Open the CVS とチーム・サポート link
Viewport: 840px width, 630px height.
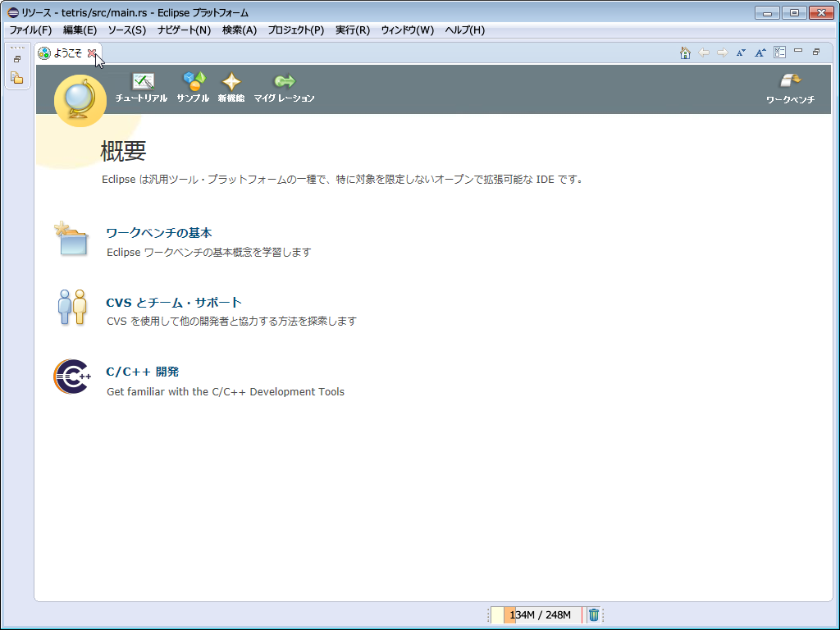click(x=174, y=302)
